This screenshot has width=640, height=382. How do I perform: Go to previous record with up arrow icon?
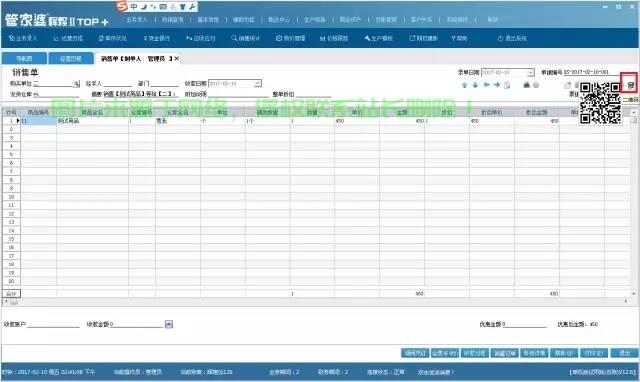tap(464, 85)
